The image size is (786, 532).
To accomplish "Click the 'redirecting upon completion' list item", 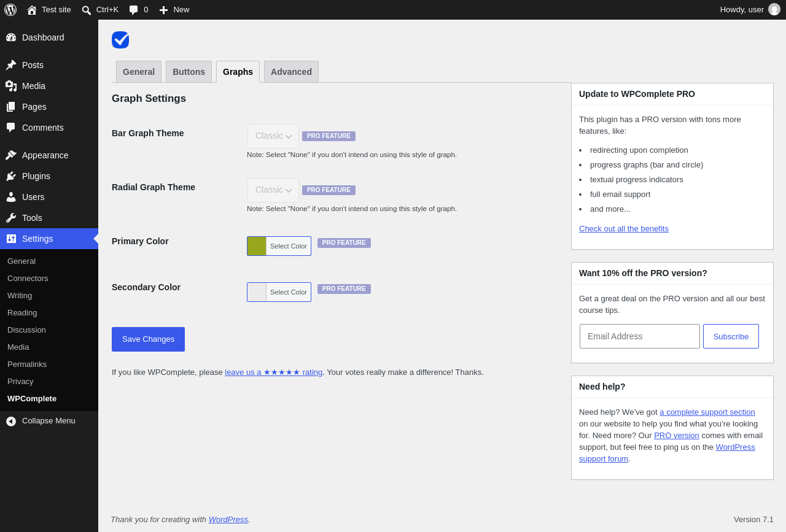I will pos(639,150).
